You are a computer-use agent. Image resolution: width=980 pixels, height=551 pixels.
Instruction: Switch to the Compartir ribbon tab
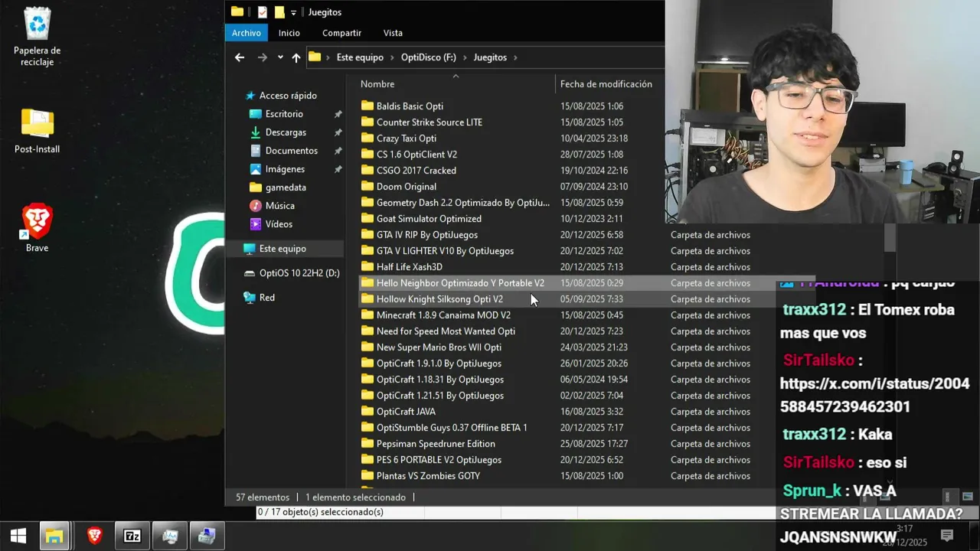(341, 33)
